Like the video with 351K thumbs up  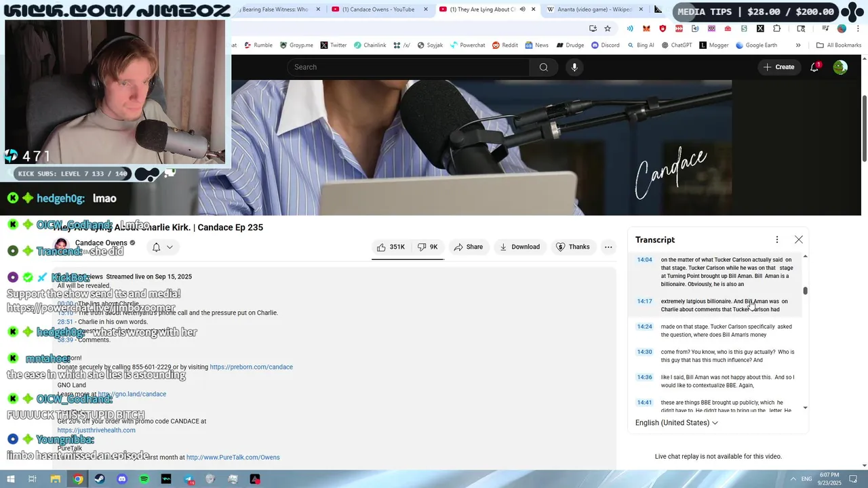pyautogui.click(x=391, y=247)
